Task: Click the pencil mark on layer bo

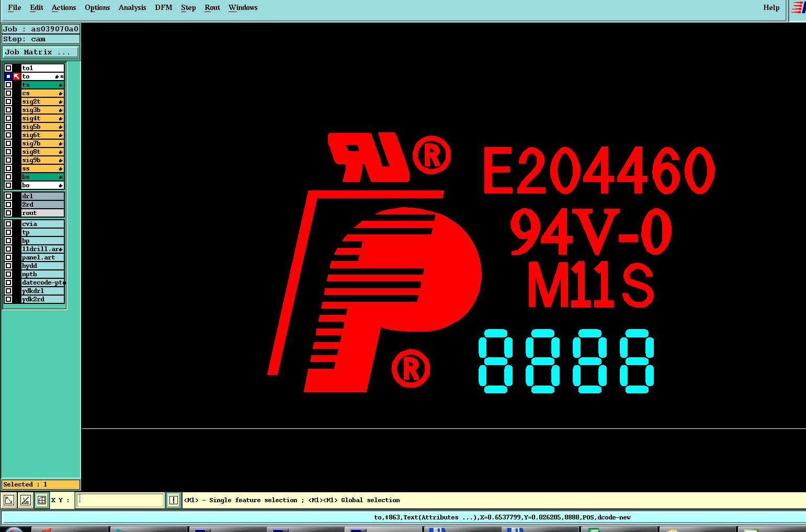Action: pyautogui.click(x=61, y=186)
